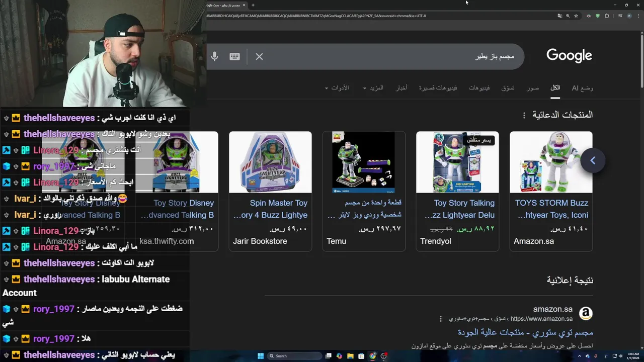Open Task View on the taskbar

click(x=328, y=356)
